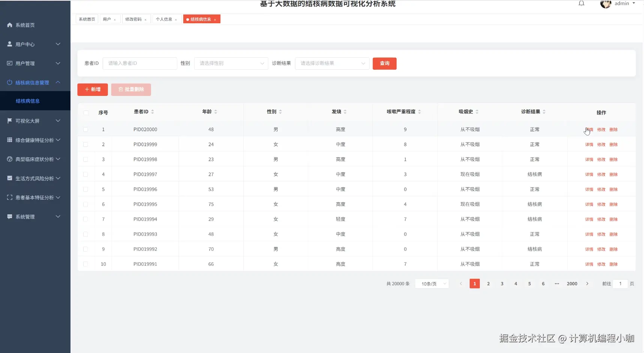The image size is (644, 353).
Task: Collapse the 结核病信息管理 menu
Action: 58,82
